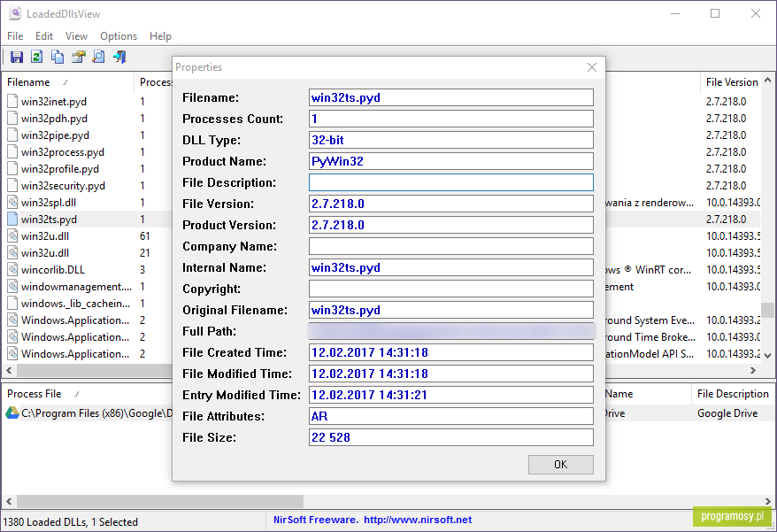Click the DLL list's vertical scrollbar down arrow
Image resolution: width=777 pixels, height=532 pixels.
[767, 355]
